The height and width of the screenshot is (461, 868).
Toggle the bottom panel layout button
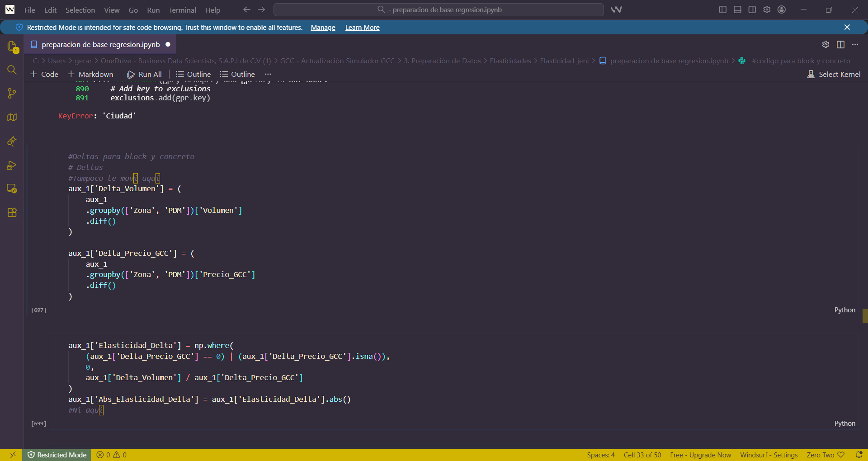tap(737, 9)
